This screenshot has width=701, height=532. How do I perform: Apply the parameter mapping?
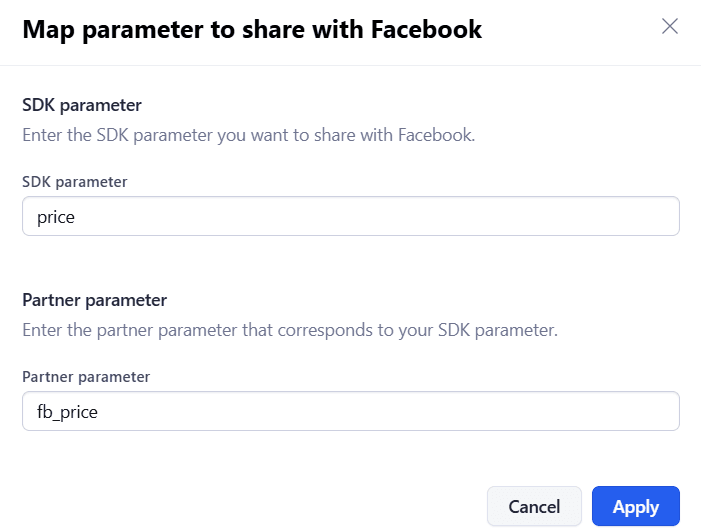pyautogui.click(x=635, y=507)
